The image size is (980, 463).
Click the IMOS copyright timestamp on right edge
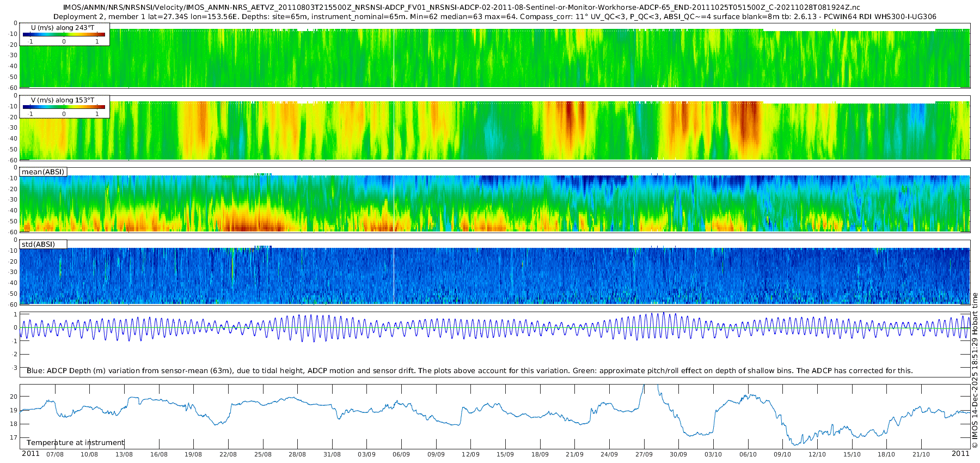pos(975,370)
